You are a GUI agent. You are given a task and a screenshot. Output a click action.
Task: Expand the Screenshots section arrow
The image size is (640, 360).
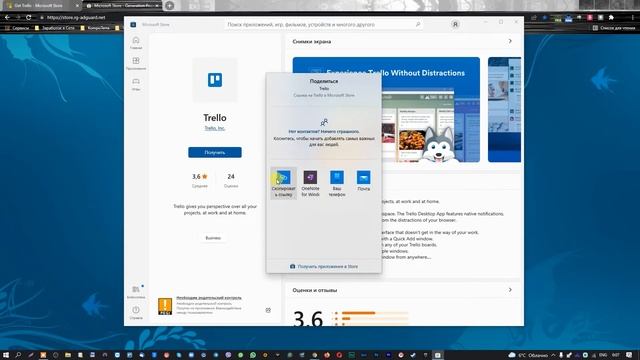(x=510, y=41)
